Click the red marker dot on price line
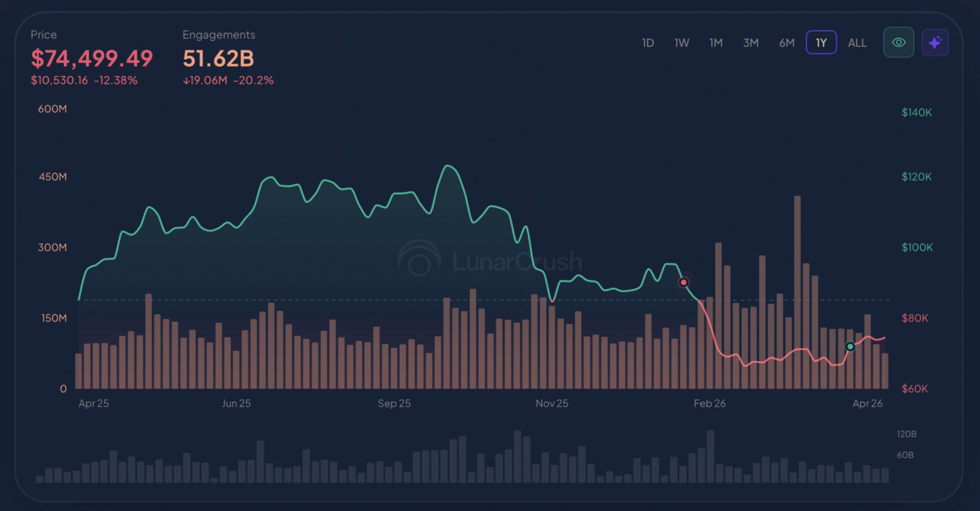The width and height of the screenshot is (980, 511). pyautogui.click(x=684, y=282)
